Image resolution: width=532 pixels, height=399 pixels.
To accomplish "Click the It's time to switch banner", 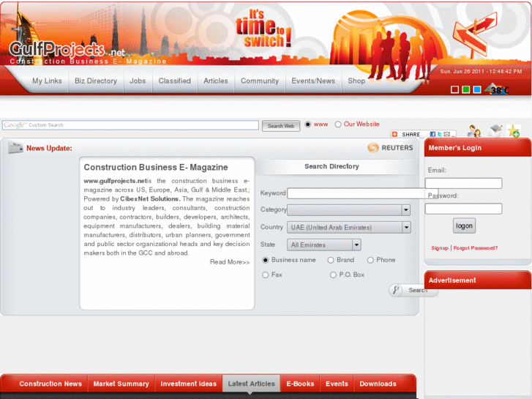I will pyautogui.click(x=263, y=29).
